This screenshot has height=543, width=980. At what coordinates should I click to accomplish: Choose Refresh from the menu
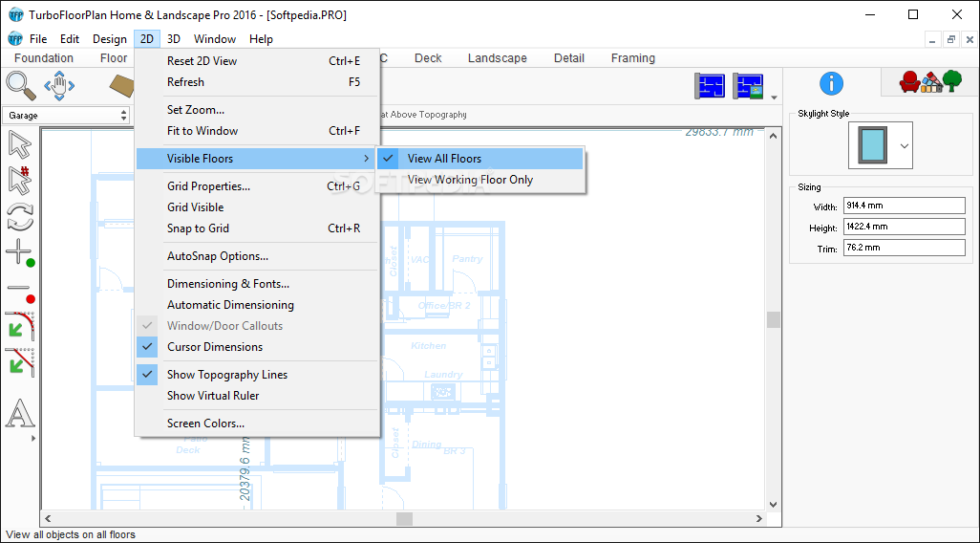coord(258,82)
